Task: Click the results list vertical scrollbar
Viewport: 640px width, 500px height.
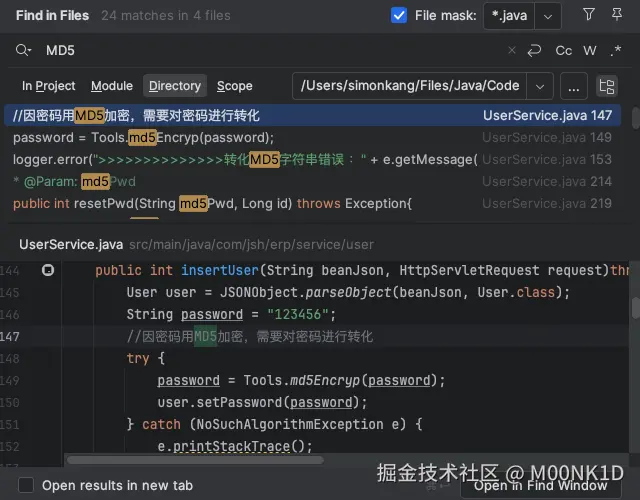Action: point(635,118)
